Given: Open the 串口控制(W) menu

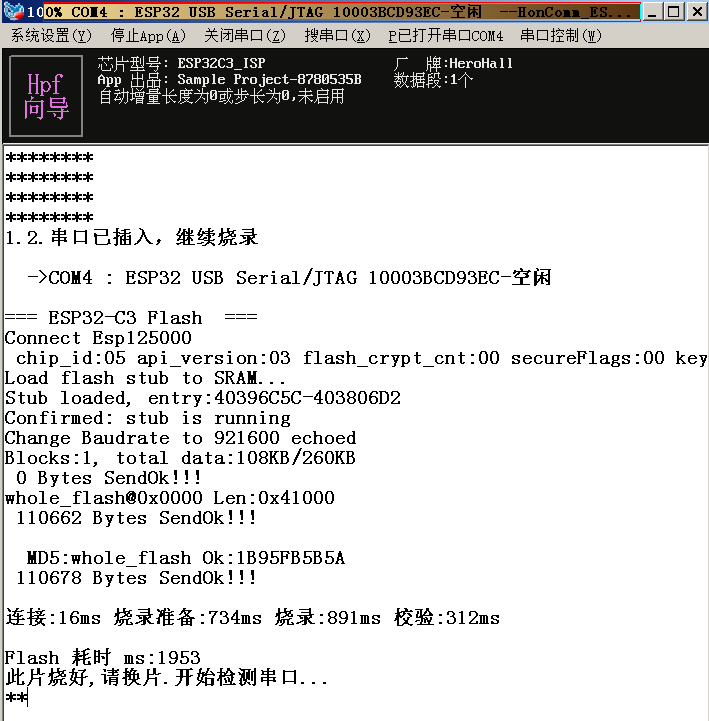Looking at the screenshot, I should pyautogui.click(x=560, y=35).
